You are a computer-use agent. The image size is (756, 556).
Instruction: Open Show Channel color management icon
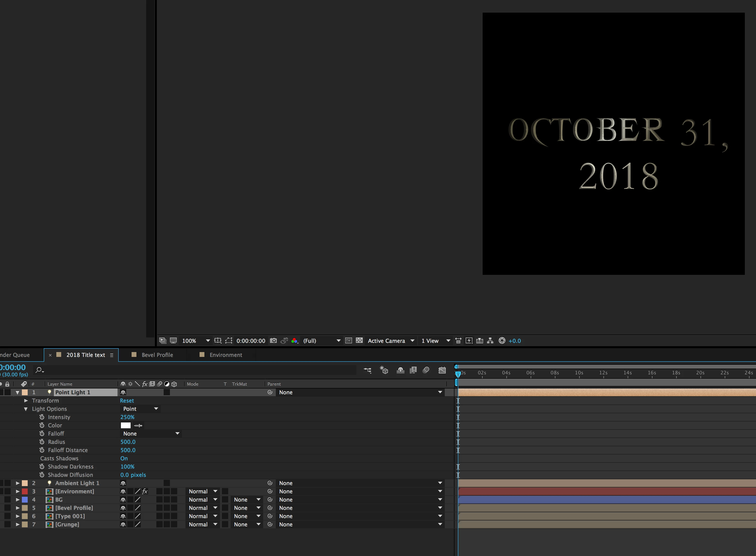[295, 341]
